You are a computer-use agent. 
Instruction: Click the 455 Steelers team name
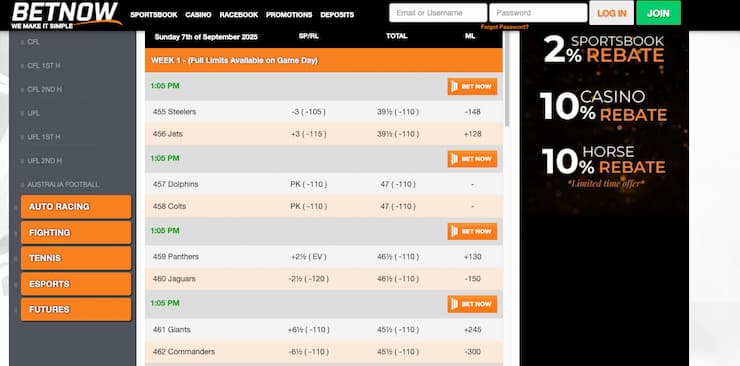(174, 112)
